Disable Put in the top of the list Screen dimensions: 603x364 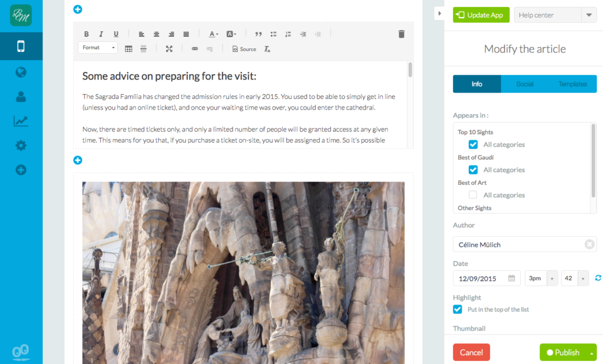point(457,309)
